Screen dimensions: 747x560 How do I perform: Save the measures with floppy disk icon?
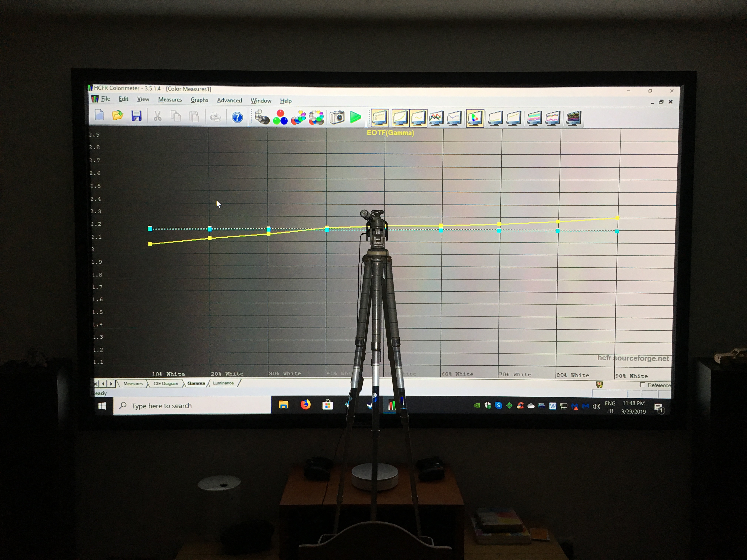pos(136,116)
